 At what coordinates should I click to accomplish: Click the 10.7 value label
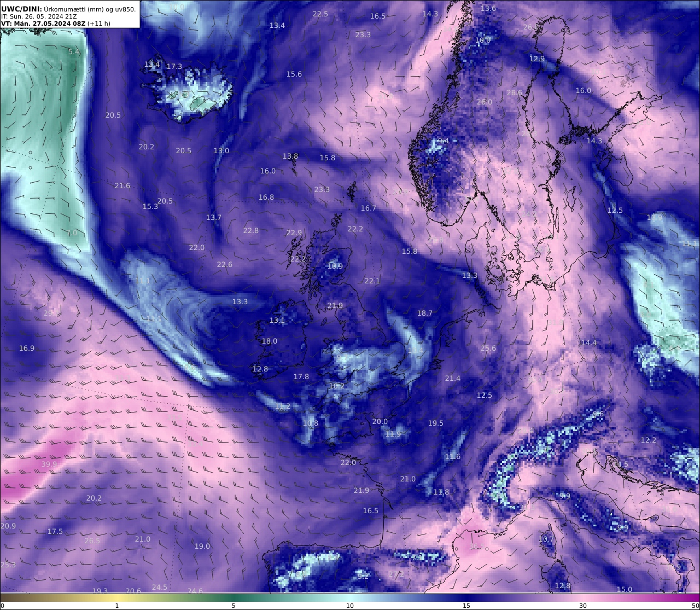(546, 539)
